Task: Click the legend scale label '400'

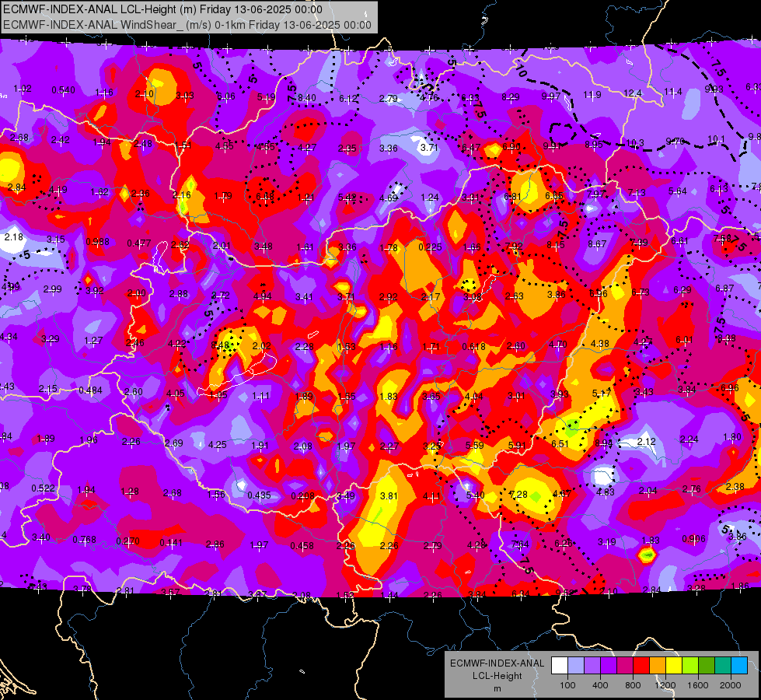Action: (x=600, y=685)
